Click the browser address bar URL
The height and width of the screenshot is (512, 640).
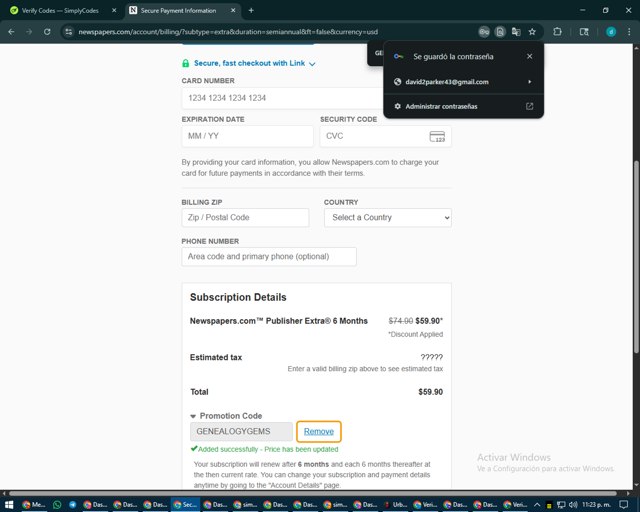tap(228, 32)
